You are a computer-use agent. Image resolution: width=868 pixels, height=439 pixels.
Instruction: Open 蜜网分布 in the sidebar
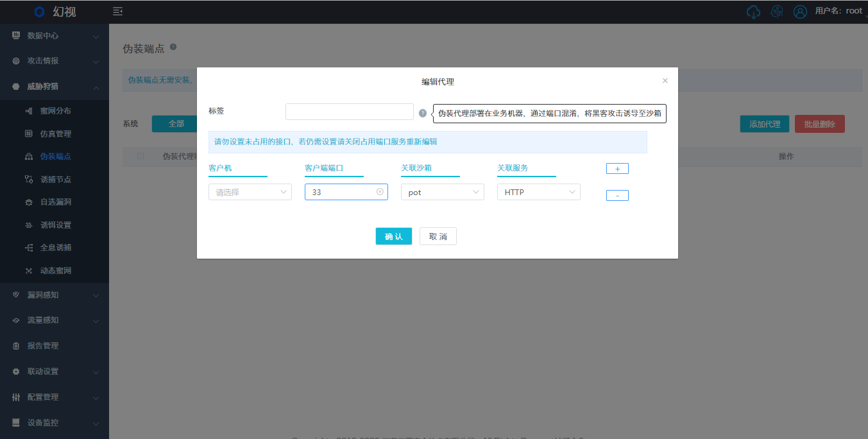click(55, 111)
